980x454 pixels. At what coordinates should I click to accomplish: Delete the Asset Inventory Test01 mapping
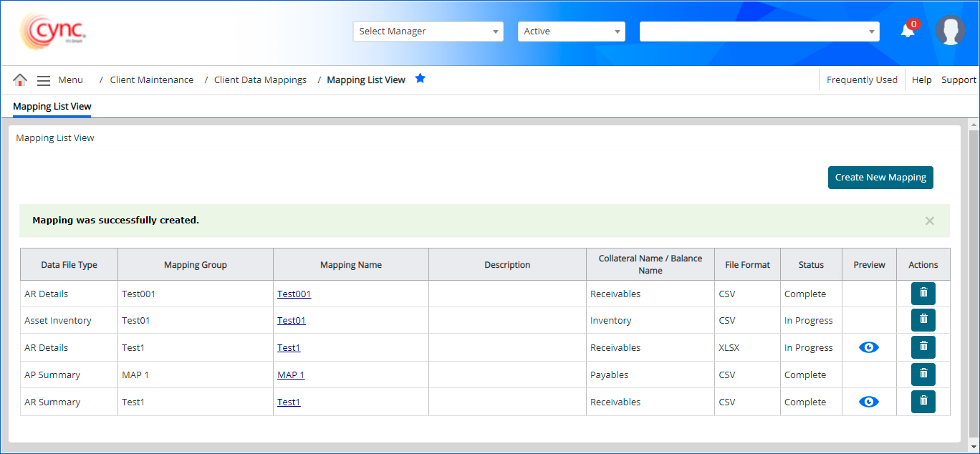click(x=923, y=320)
